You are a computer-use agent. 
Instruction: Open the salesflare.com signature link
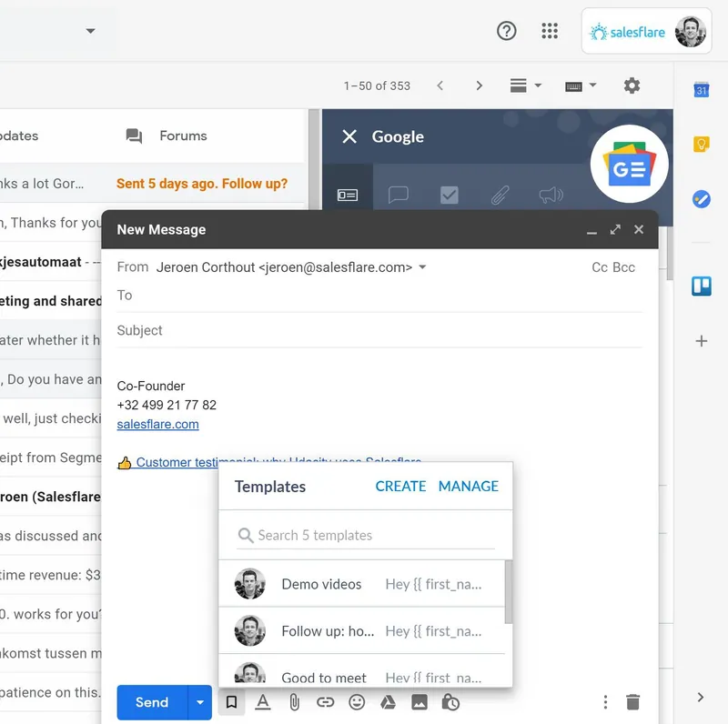tap(157, 424)
